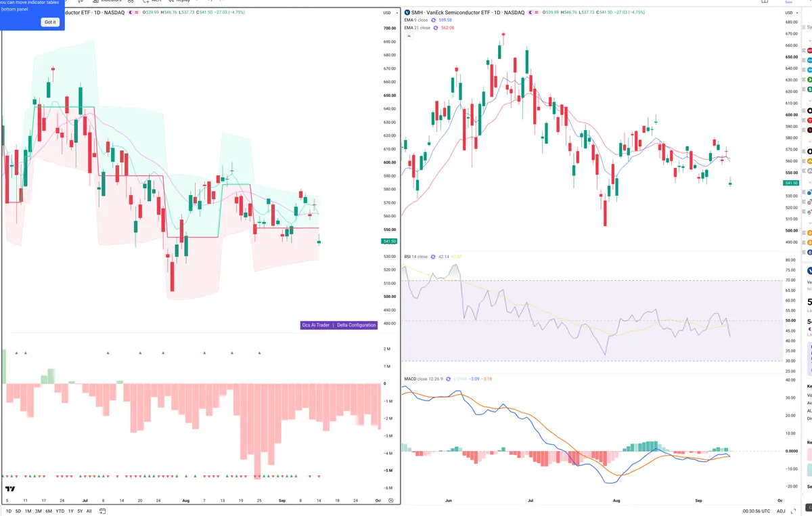Select the MACD close 12 26 9 legend
The width and height of the screenshot is (812, 516).
tap(425, 379)
